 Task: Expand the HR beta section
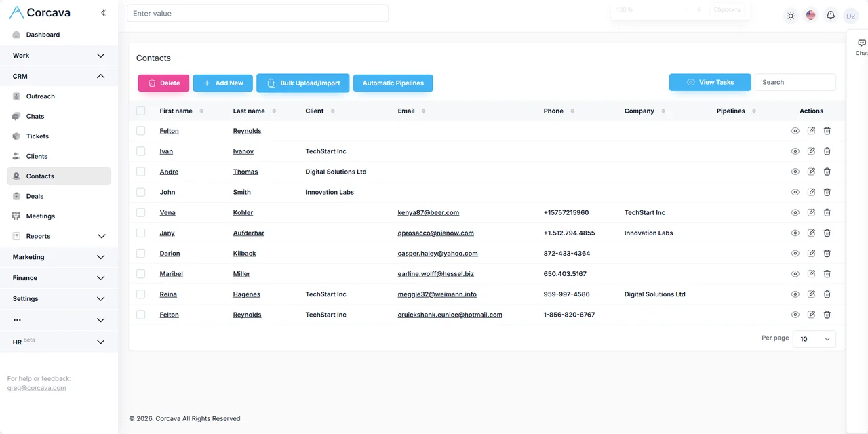tap(59, 342)
